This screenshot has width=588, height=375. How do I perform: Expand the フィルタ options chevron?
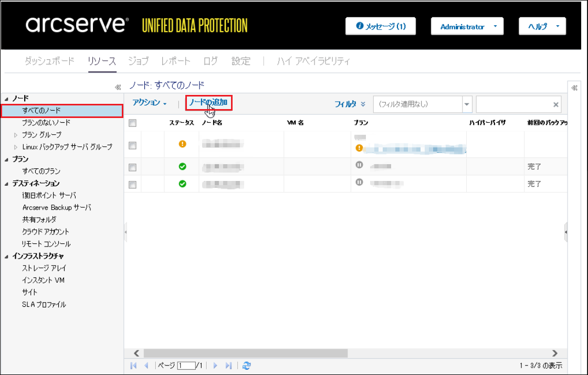(x=363, y=104)
